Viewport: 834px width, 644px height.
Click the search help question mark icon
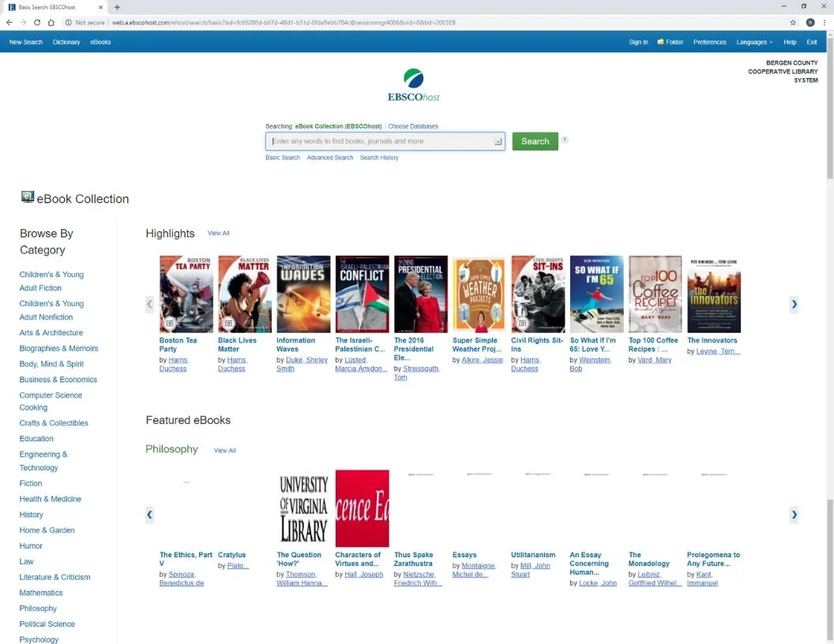click(565, 140)
